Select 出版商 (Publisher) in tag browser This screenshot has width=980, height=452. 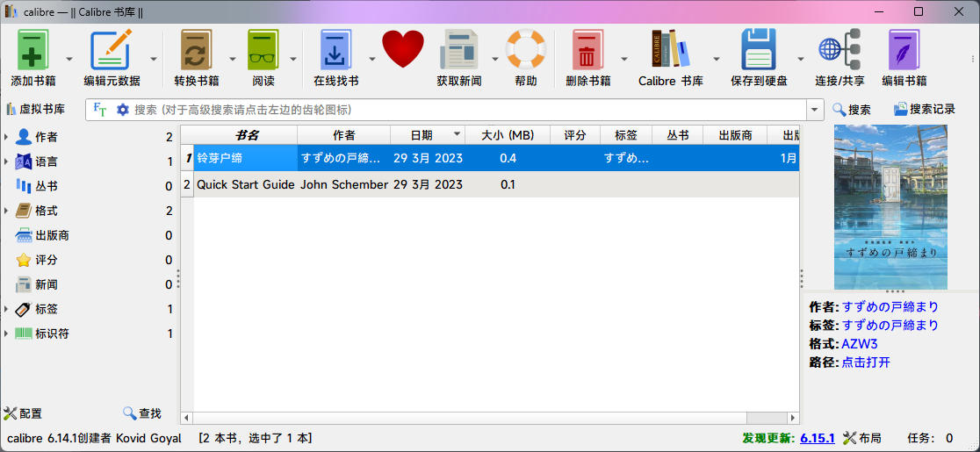coord(52,235)
